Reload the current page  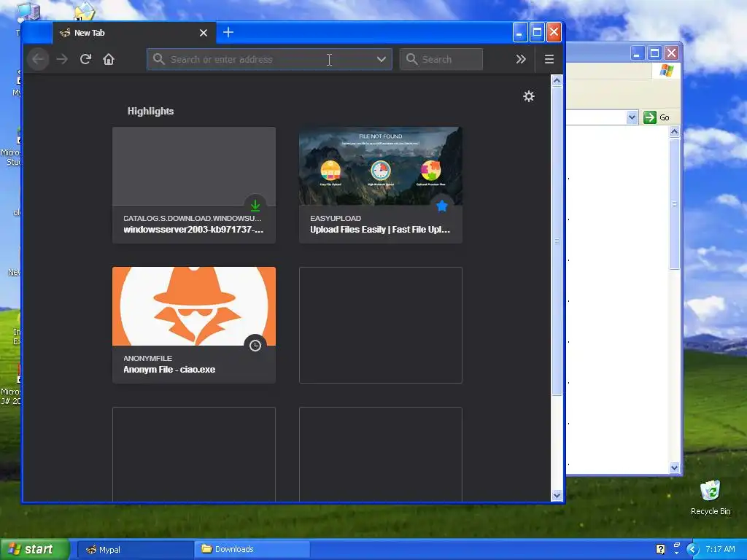coord(86,60)
